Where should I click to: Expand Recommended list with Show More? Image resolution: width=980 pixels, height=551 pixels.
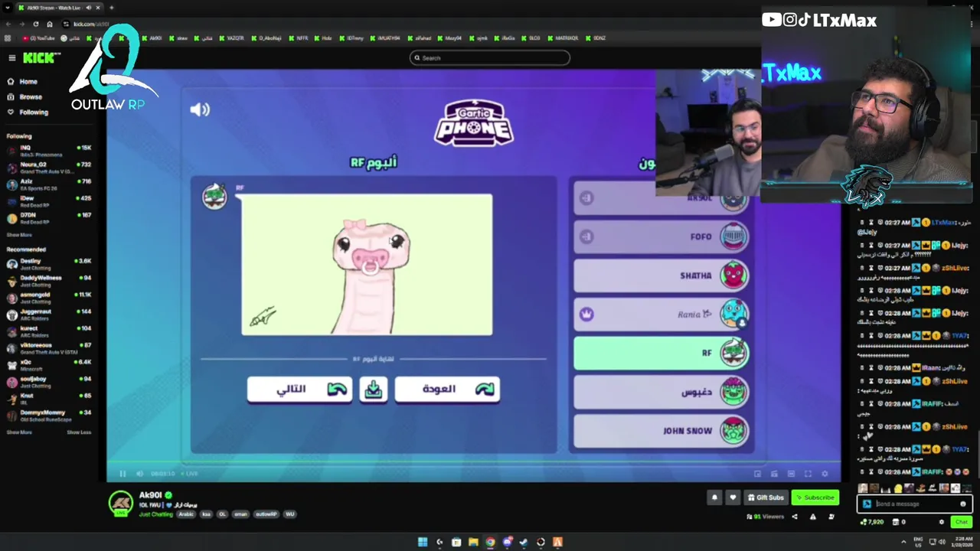pyautogui.click(x=19, y=432)
